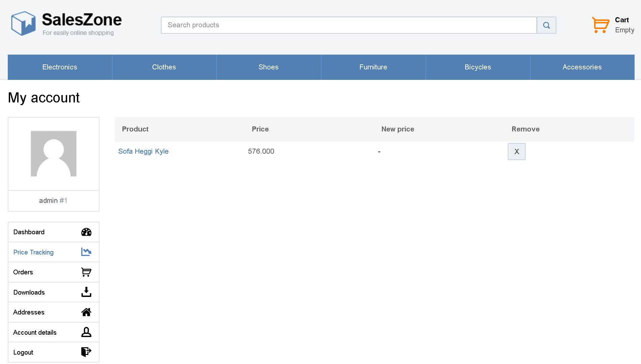The height and width of the screenshot is (364, 641).
Task: Click the Orders cart icon in sidebar
Action: pos(86,272)
